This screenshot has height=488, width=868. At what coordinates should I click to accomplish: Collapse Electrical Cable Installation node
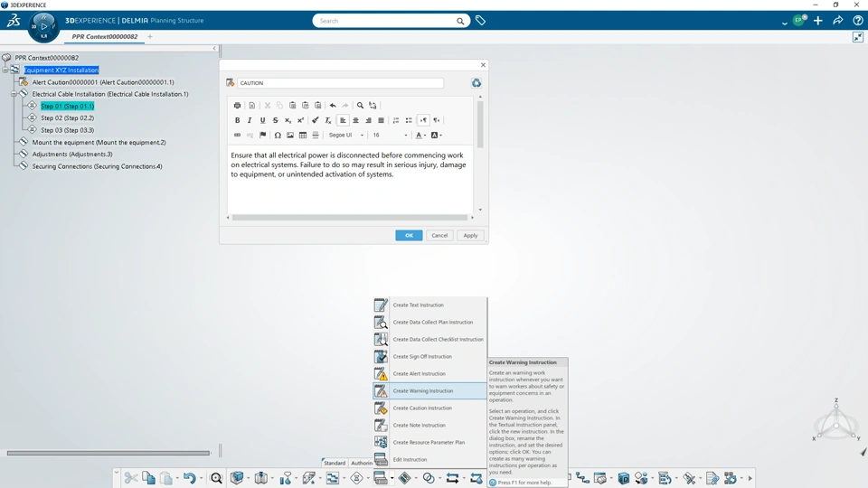click(x=14, y=94)
